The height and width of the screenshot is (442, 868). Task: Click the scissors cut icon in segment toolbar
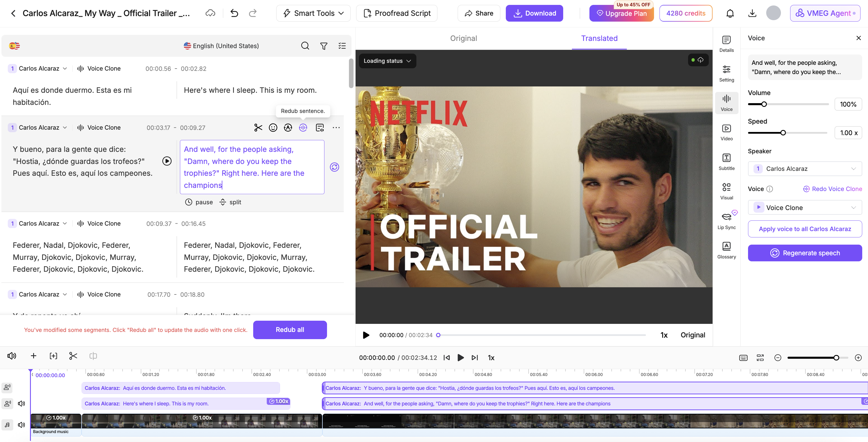pos(258,128)
